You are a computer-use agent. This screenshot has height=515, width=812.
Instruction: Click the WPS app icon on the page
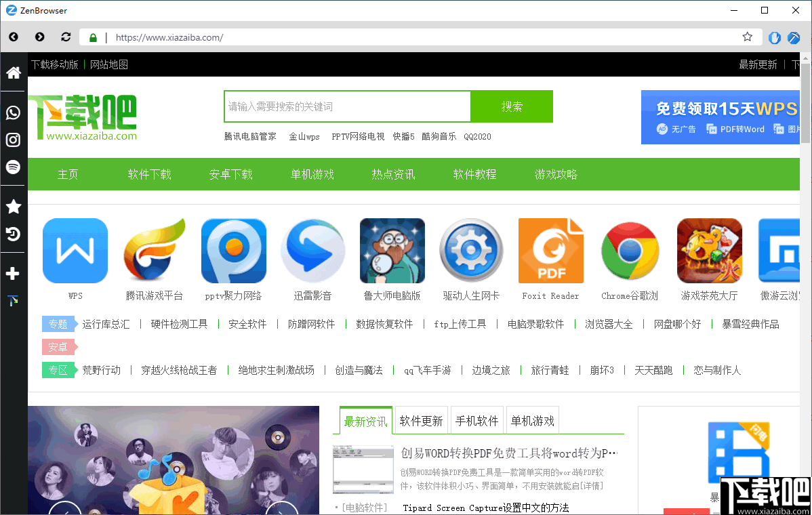coord(75,250)
